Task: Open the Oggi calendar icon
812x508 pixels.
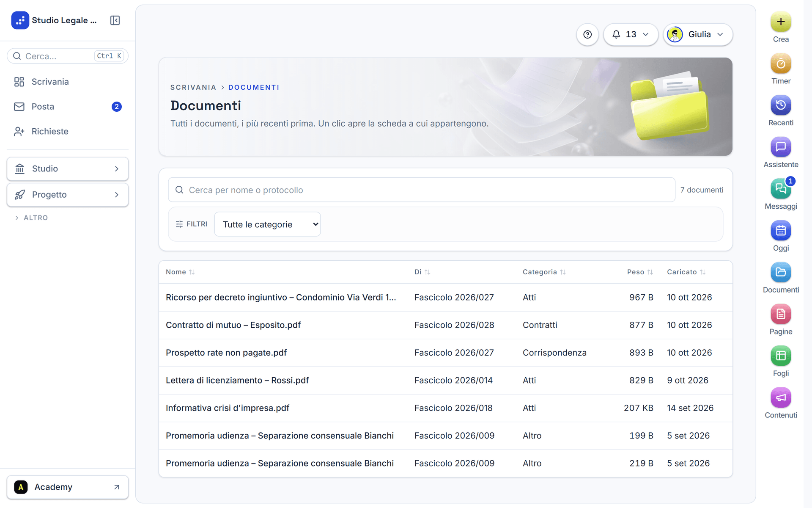Action: [x=781, y=231]
